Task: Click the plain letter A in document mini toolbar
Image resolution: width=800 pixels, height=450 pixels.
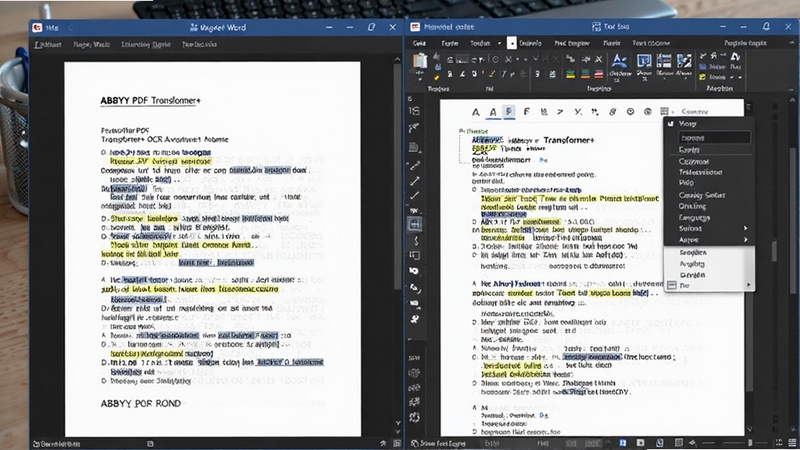Action: pyautogui.click(x=476, y=112)
